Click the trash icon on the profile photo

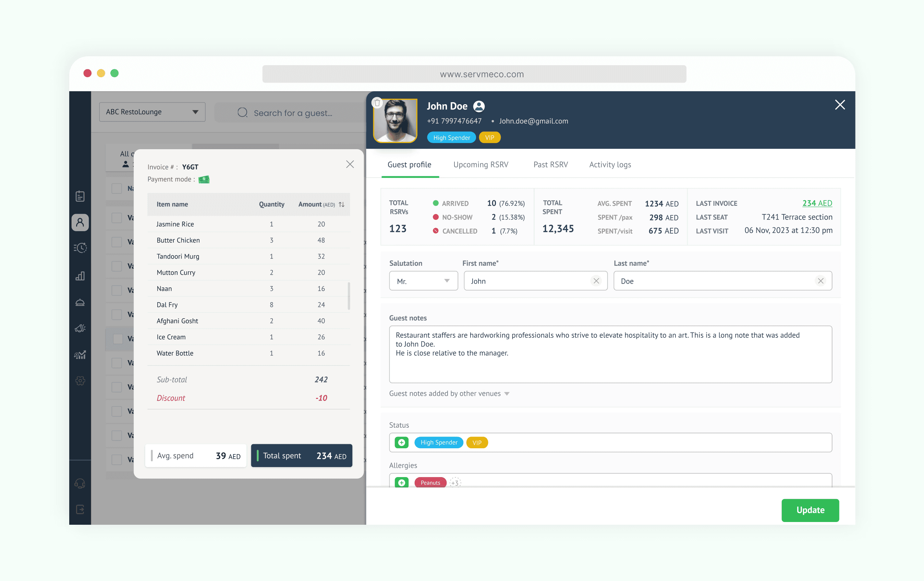[x=377, y=103]
